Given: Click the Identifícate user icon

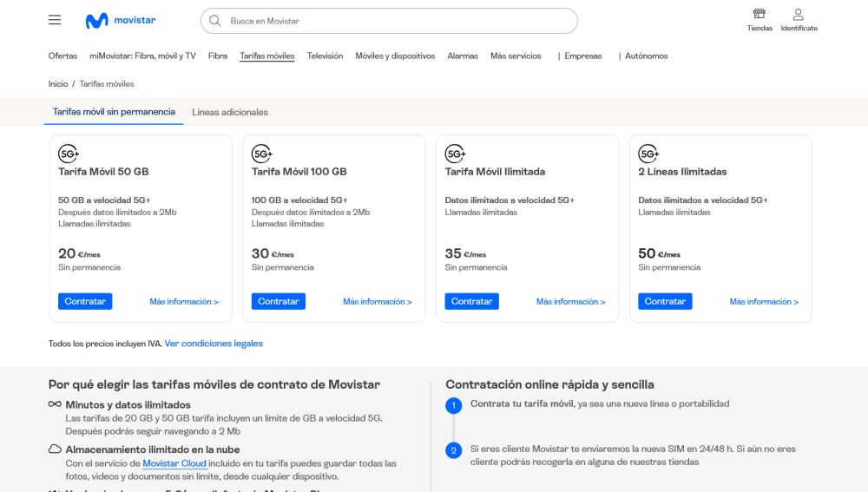Looking at the screenshot, I should coord(799,14).
